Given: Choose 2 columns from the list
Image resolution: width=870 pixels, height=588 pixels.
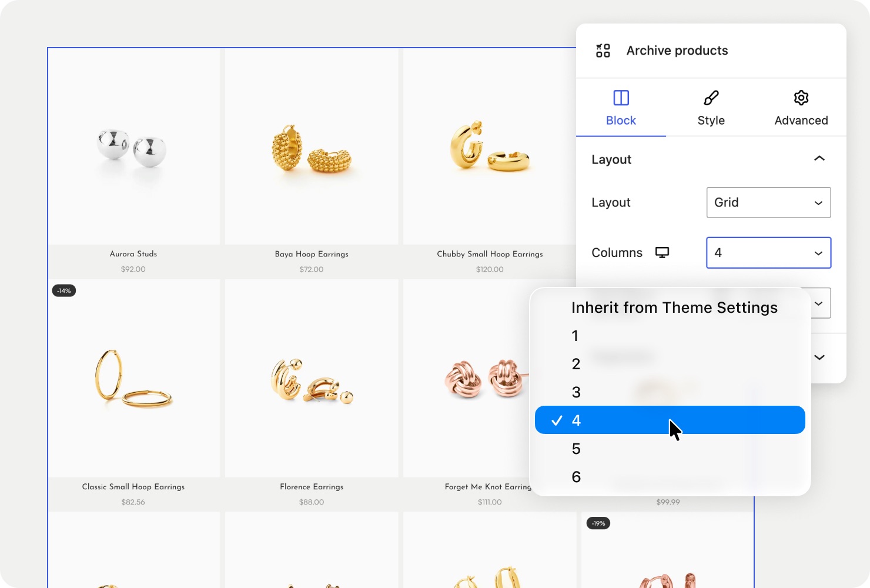Looking at the screenshot, I should tap(670, 364).
